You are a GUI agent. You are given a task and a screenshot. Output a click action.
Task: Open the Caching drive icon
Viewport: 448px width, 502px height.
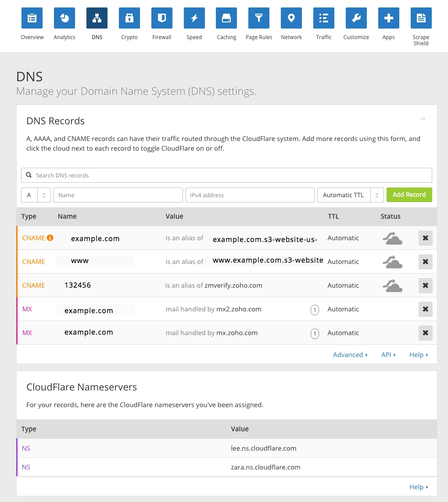[226, 18]
